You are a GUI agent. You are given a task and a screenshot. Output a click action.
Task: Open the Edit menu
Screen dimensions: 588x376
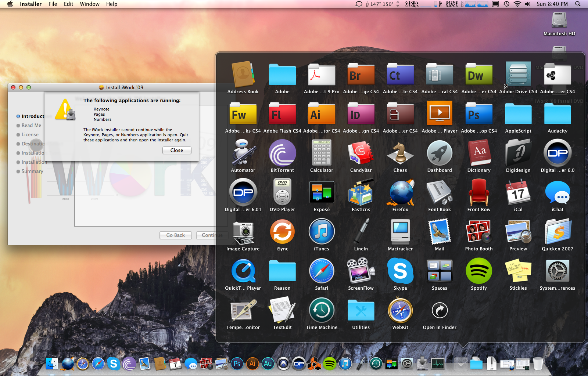[69, 4]
